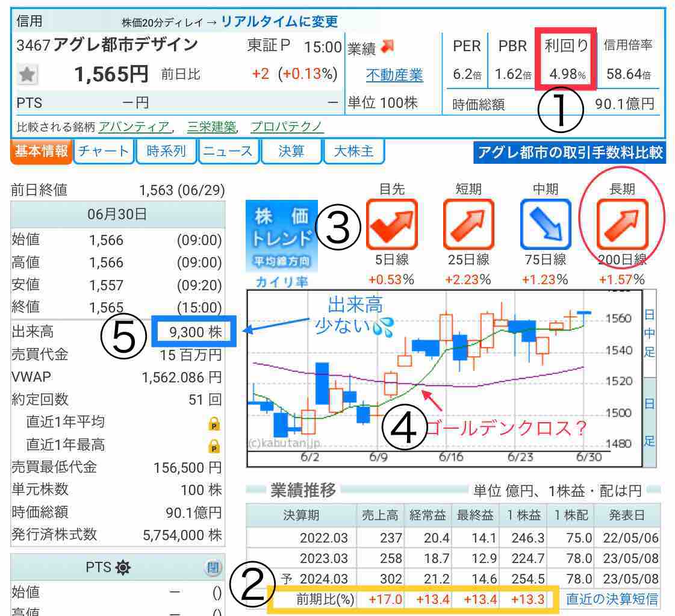This screenshot has height=616, width=675.
Task: Click the 発表日 column header
Action: tap(627, 515)
